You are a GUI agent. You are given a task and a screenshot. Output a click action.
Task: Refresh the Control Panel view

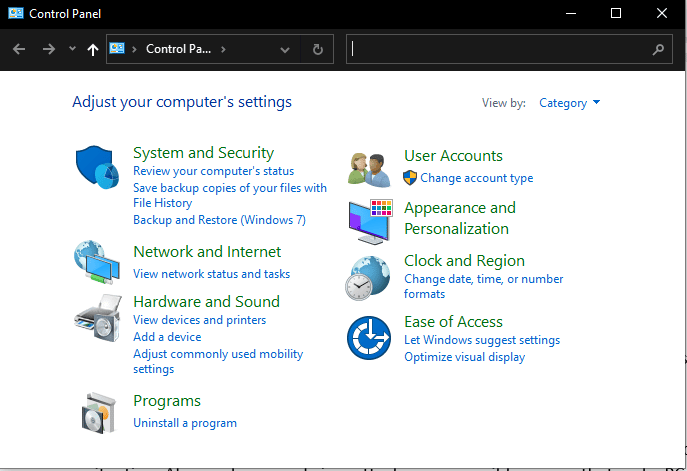(x=318, y=50)
